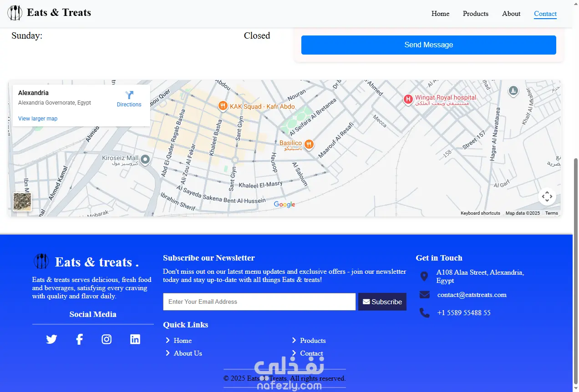
Task: Click the Closed text for Sunday
Action: 257,35
